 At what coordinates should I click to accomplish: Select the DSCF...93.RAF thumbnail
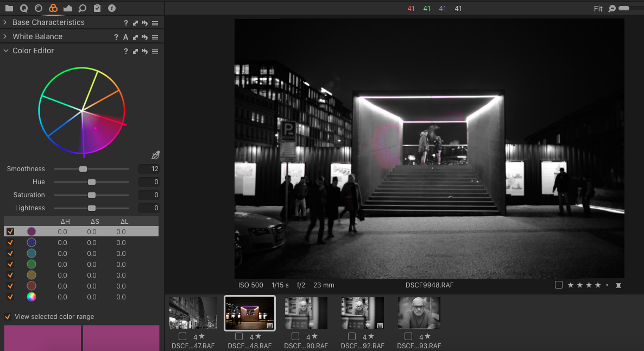click(419, 313)
